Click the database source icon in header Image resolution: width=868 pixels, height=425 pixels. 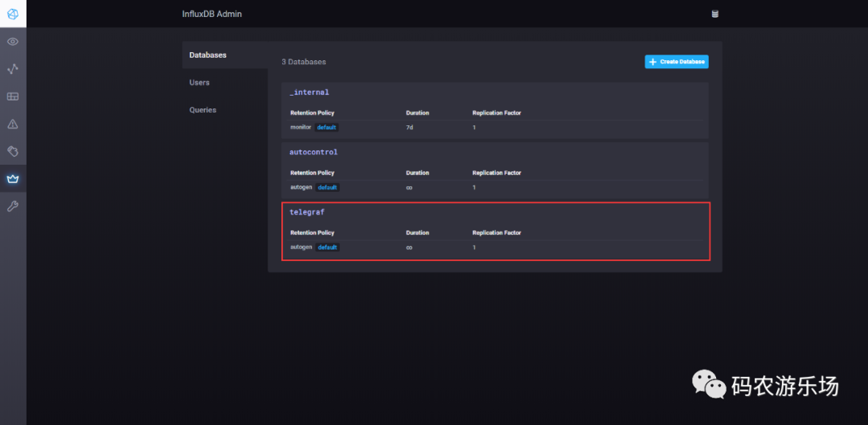714,14
